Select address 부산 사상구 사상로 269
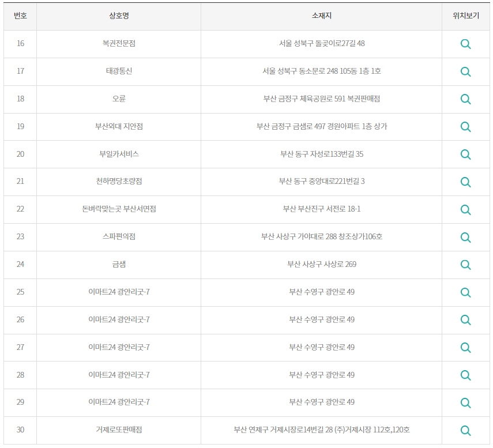This screenshot has height=448, width=493. click(x=322, y=265)
